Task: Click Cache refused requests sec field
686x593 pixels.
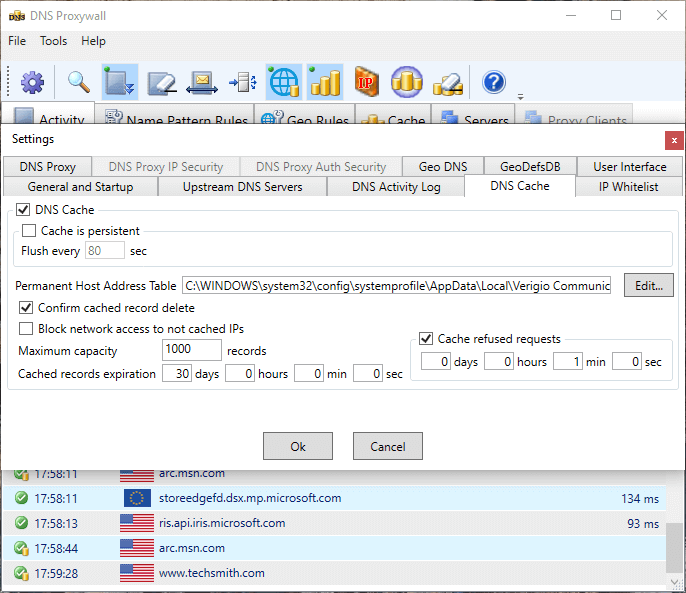Action: pyautogui.click(x=627, y=361)
